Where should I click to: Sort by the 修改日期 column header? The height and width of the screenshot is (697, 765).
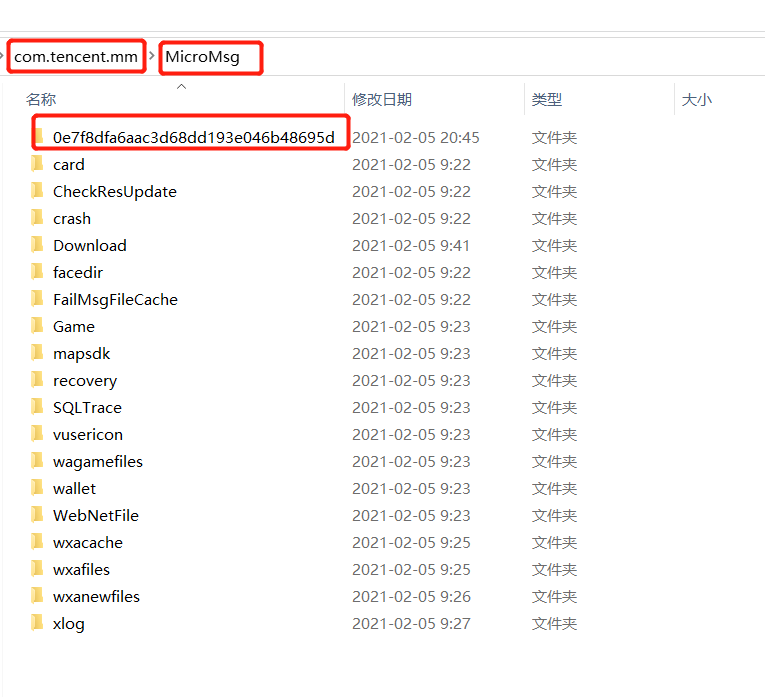[381, 99]
